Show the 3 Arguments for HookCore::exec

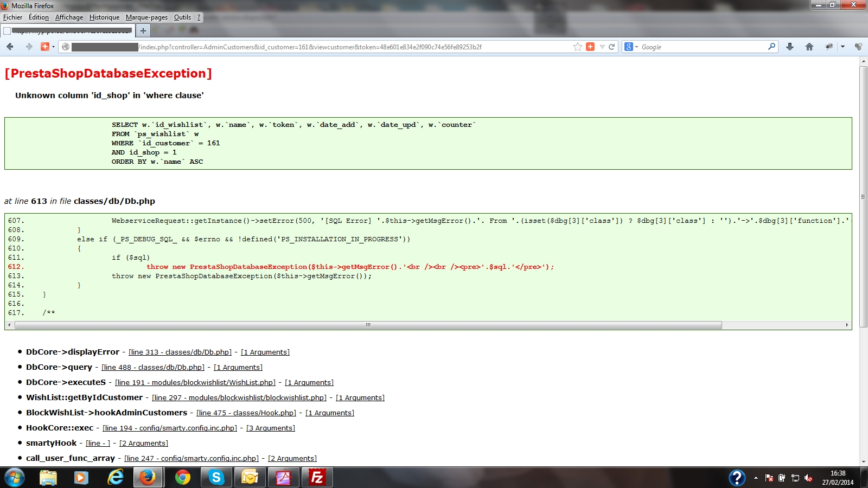[271, 428]
